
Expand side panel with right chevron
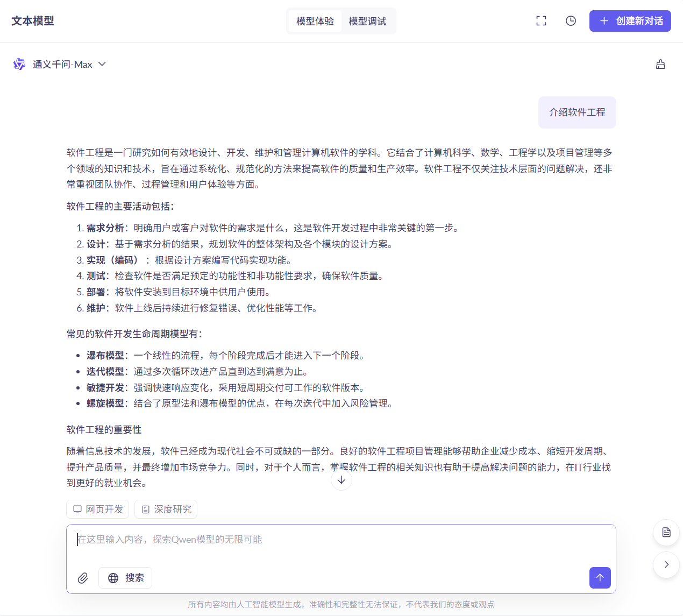(x=666, y=565)
